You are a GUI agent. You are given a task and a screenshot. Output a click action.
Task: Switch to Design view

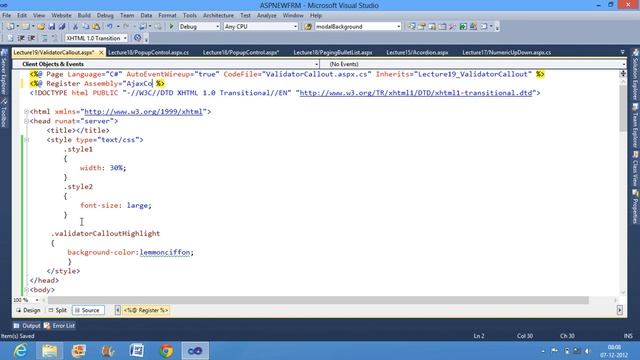tap(28, 310)
